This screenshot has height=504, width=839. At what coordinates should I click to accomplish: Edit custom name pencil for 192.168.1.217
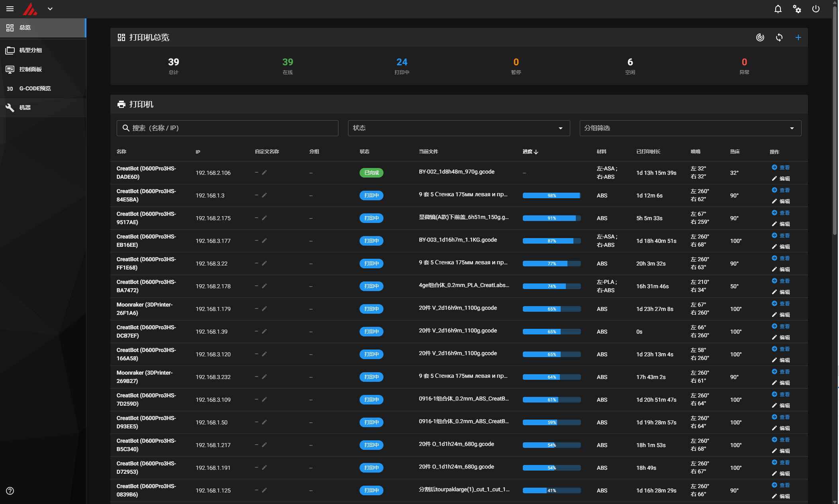tap(264, 445)
